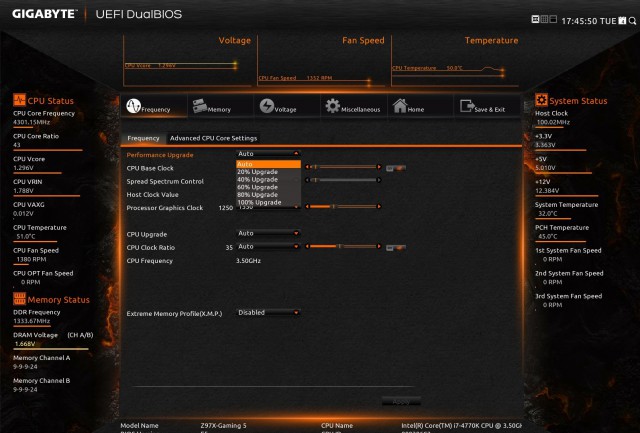
Task: Click the GIGABYTE logo
Action: pyautogui.click(x=44, y=14)
